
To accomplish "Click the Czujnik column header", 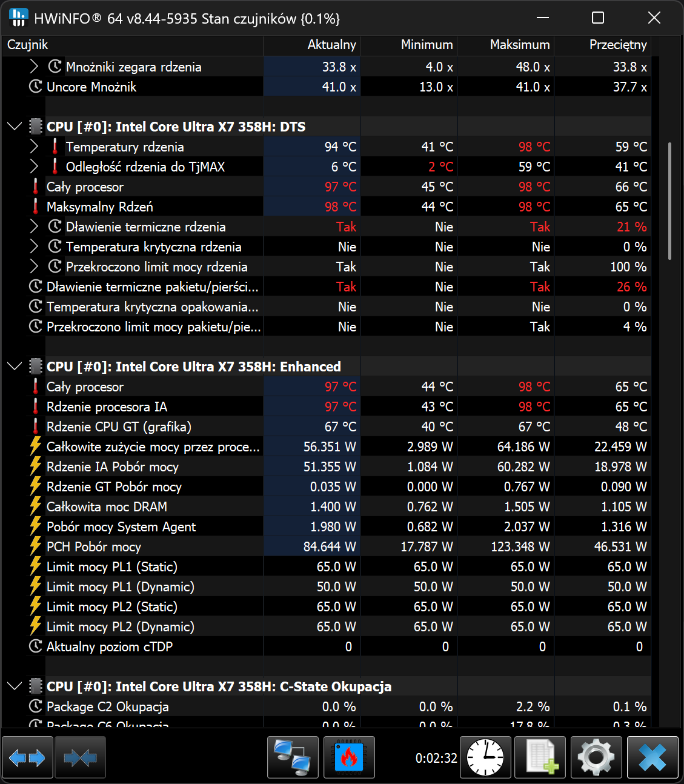I will click(28, 45).
